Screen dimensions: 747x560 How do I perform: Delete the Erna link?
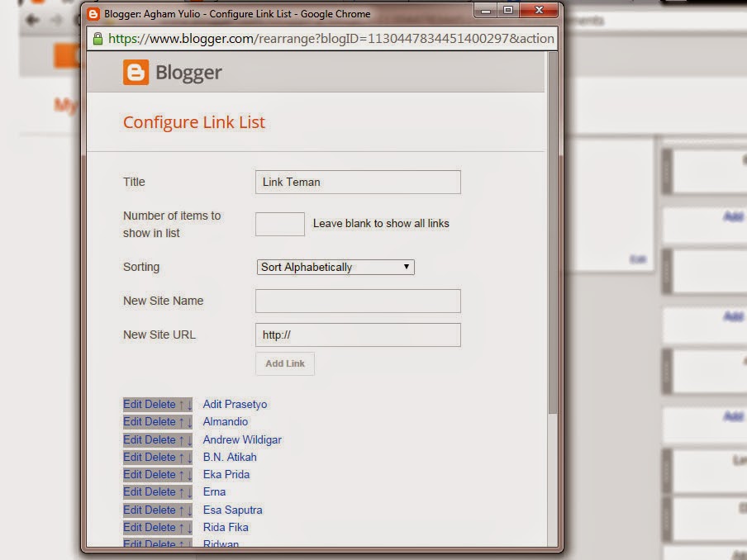(x=159, y=492)
